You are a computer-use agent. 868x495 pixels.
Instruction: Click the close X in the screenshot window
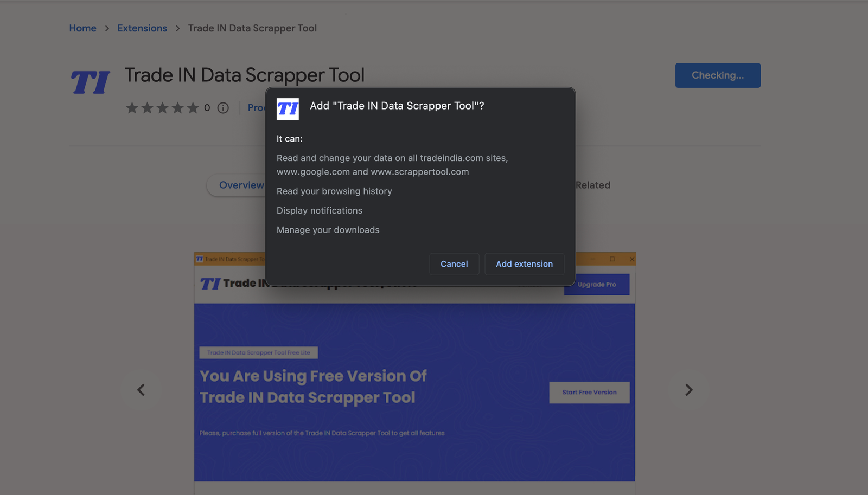pos(632,259)
